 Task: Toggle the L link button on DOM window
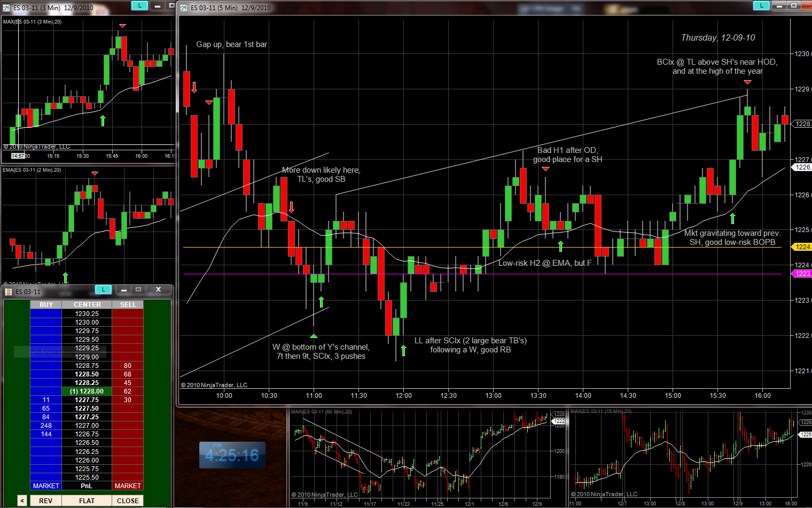(103, 289)
